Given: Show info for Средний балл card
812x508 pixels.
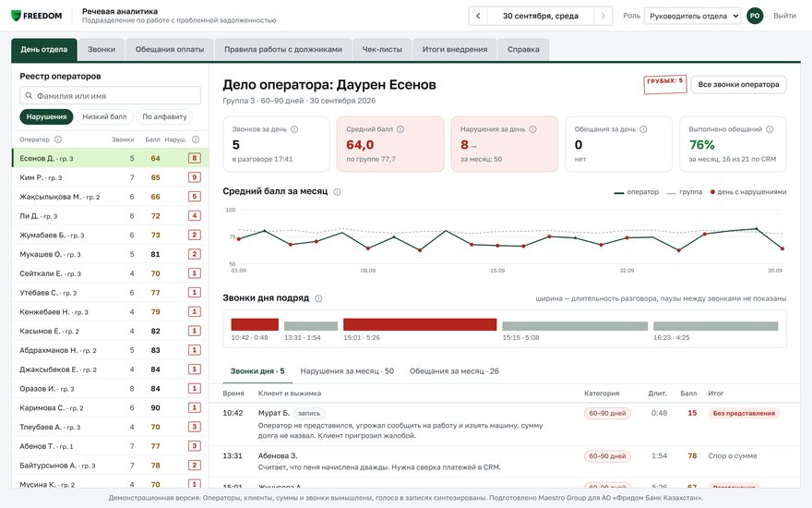Looking at the screenshot, I should [x=400, y=129].
